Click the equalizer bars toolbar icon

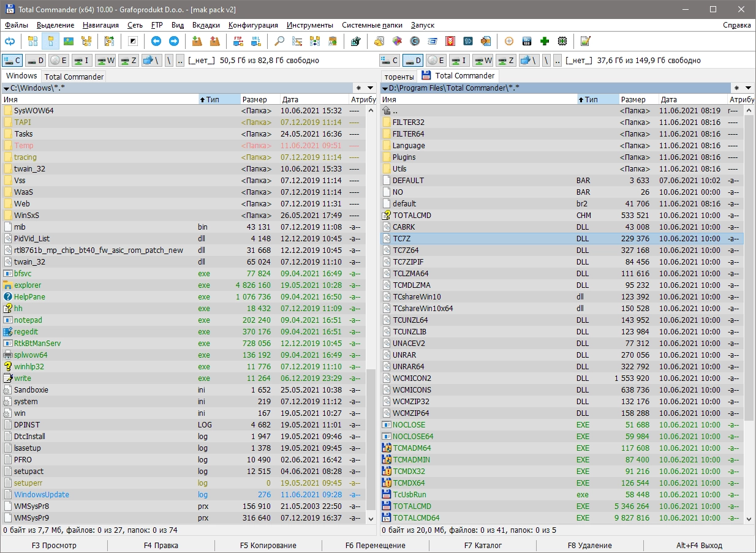click(x=527, y=41)
